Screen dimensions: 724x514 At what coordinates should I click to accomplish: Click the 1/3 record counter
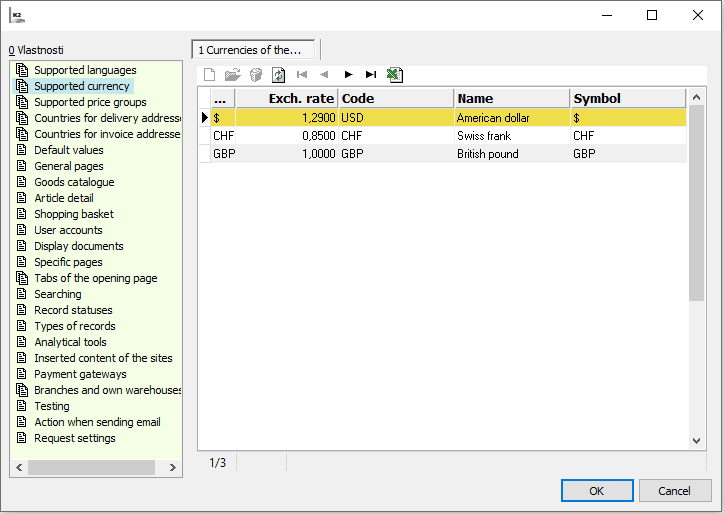(217, 462)
